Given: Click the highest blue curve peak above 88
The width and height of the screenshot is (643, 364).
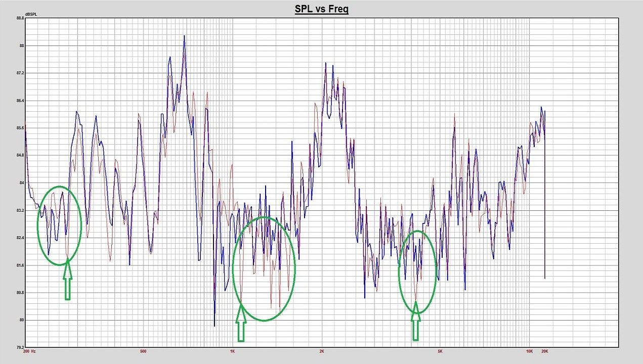Looking at the screenshot, I should [184, 36].
